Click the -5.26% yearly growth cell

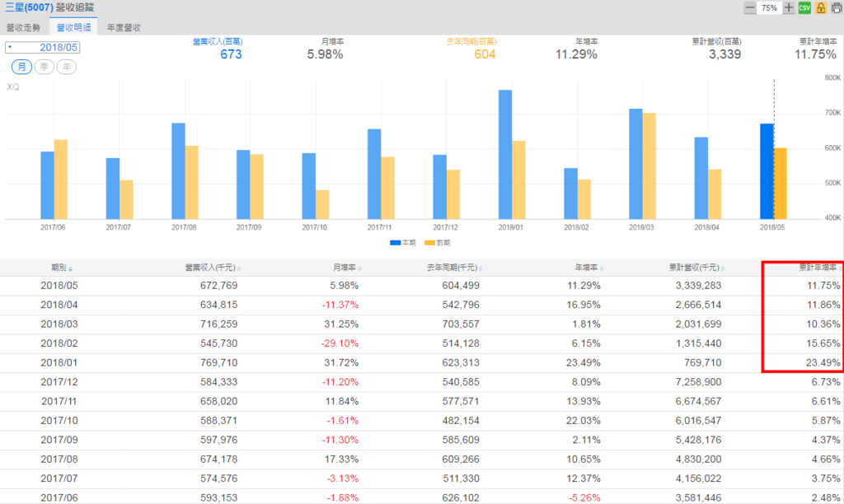(x=584, y=498)
